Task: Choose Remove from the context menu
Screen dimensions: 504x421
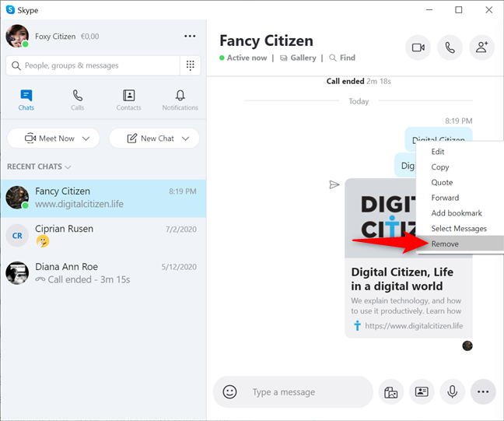Action: [x=460, y=244]
